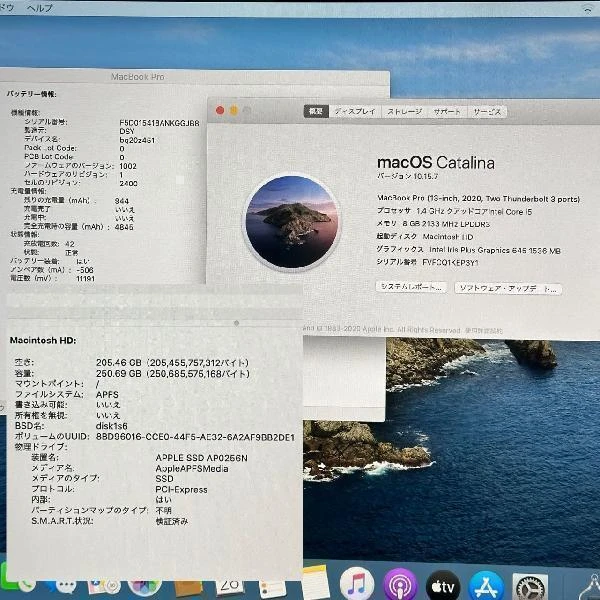
Task: Open Maps from the Dock
Action: (104, 587)
